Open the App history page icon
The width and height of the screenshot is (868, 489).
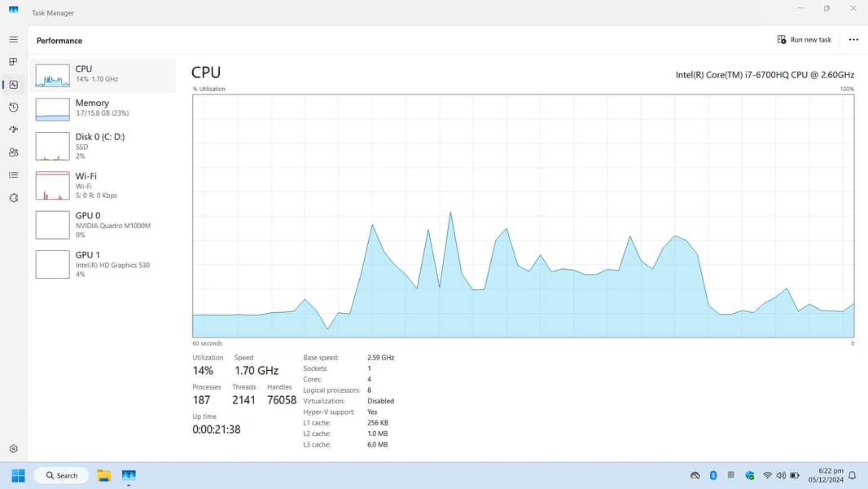tap(13, 108)
